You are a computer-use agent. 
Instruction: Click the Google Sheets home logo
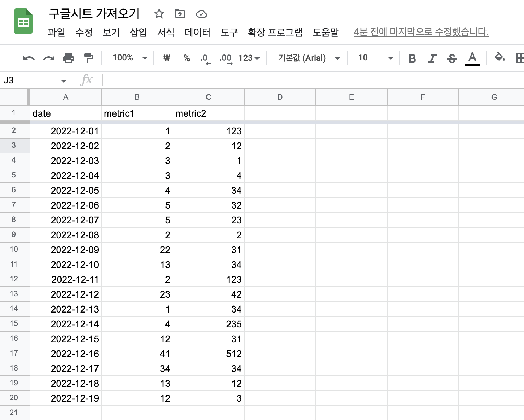point(23,22)
